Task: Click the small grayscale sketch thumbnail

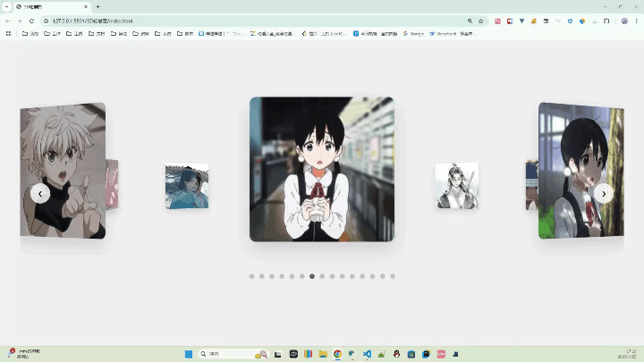Action: coord(457,186)
